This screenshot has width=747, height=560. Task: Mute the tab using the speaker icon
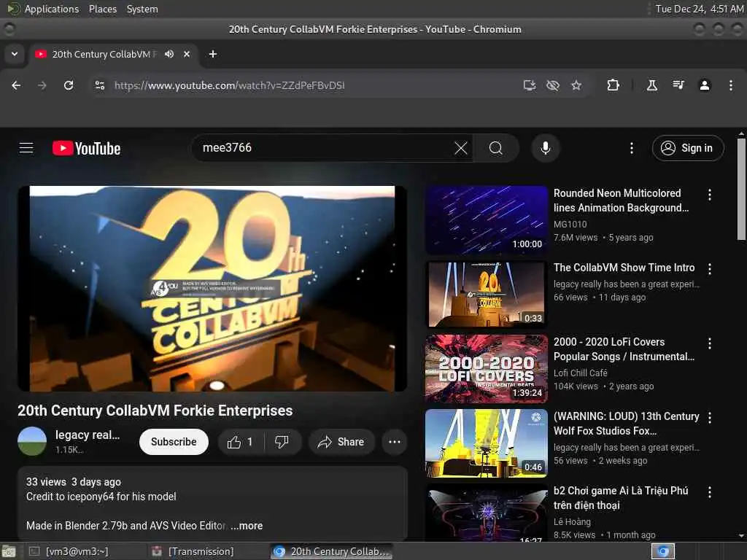click(169, 54)
